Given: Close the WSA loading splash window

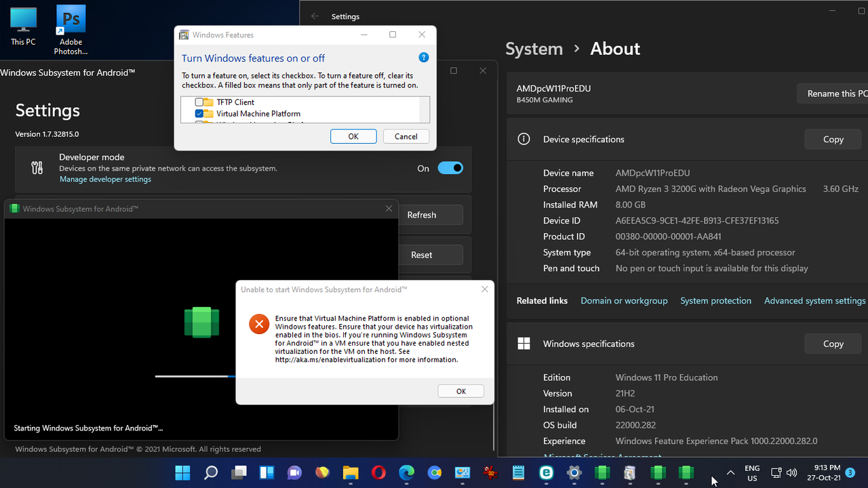Looking at the screenshot, I should (x=389, y=209).
